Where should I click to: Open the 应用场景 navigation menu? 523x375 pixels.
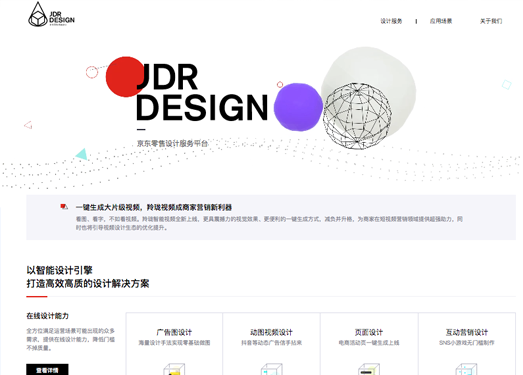[x=441, y=21]
